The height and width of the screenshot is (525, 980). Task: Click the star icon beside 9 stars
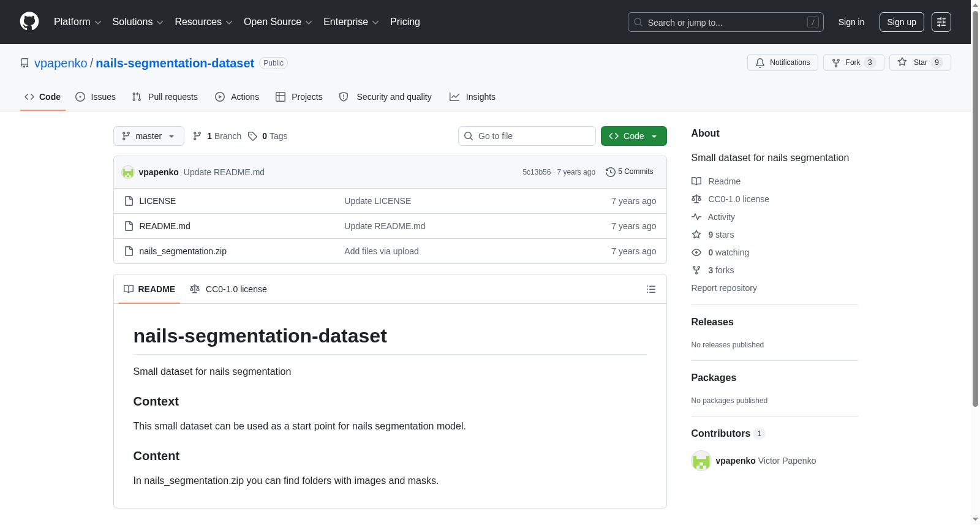[x=696, y=235]
